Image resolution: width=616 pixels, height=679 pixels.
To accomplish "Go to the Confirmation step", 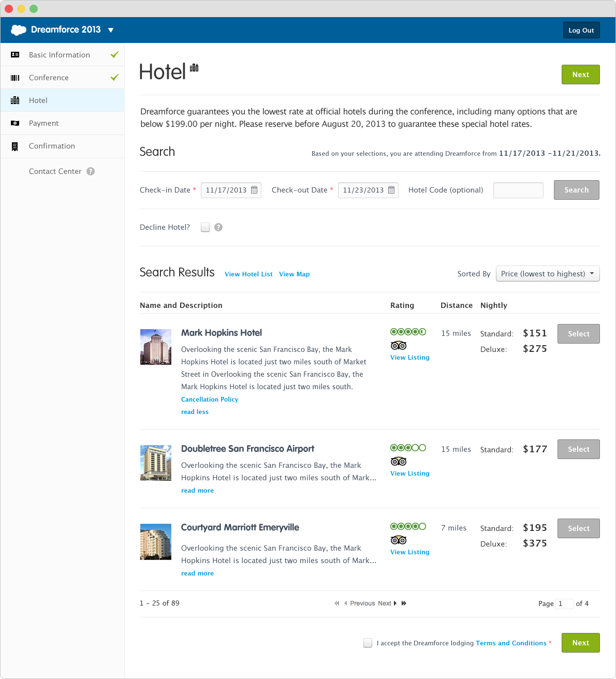I will (63, 146).
